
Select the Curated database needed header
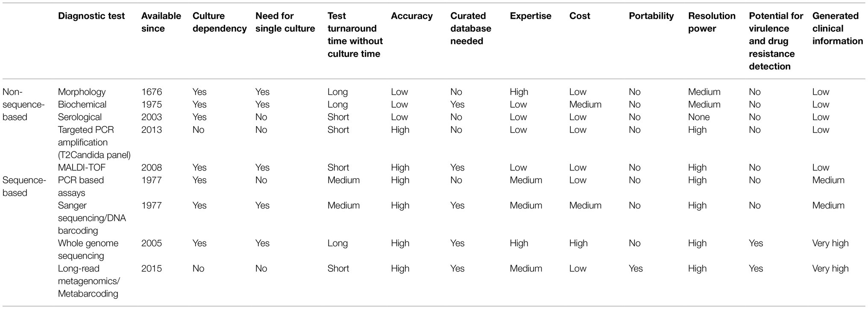coord(471,29)
